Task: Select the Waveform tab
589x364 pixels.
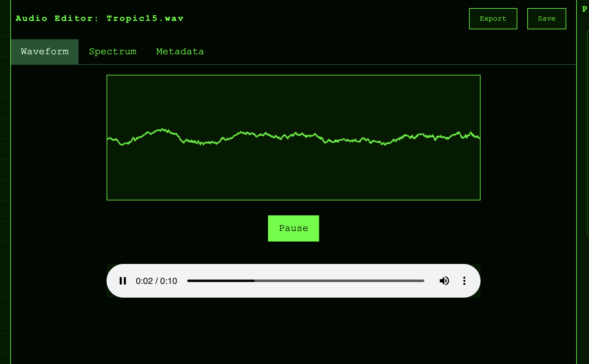Action: (45, 52)
